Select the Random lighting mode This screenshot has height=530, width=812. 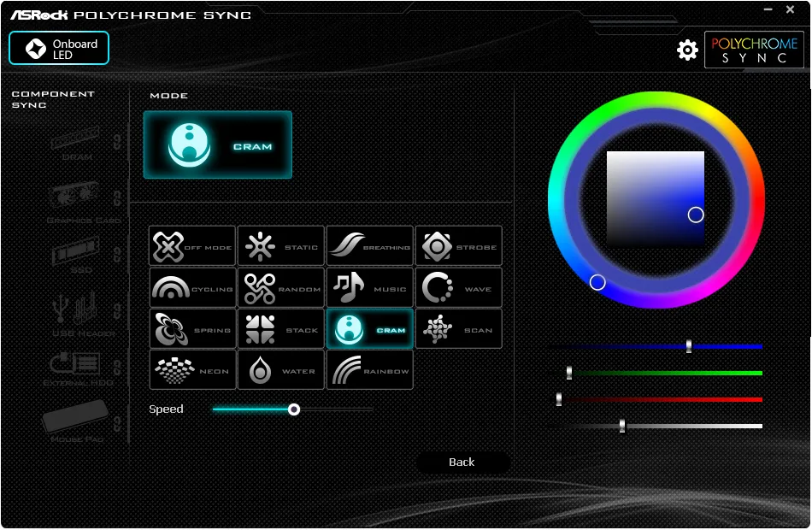pyautogui.click(x=281, y=287)
